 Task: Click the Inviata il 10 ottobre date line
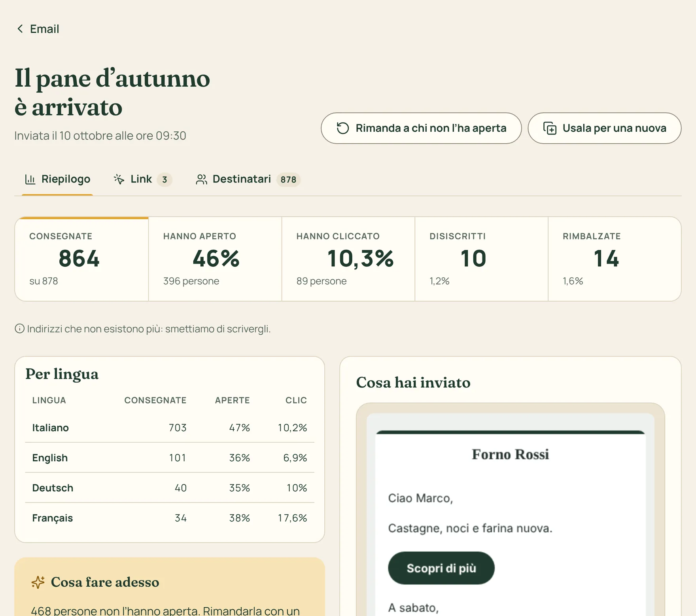point(100,136)
